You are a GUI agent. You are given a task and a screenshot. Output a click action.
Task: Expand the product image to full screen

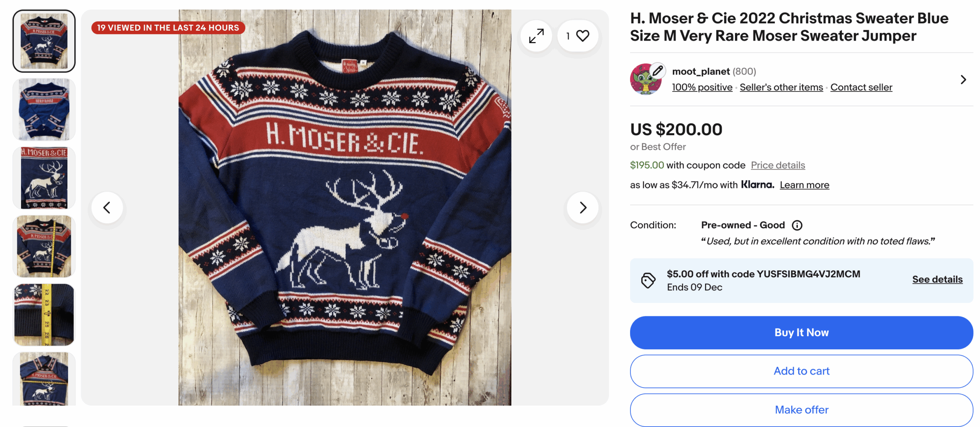[536, 36]
